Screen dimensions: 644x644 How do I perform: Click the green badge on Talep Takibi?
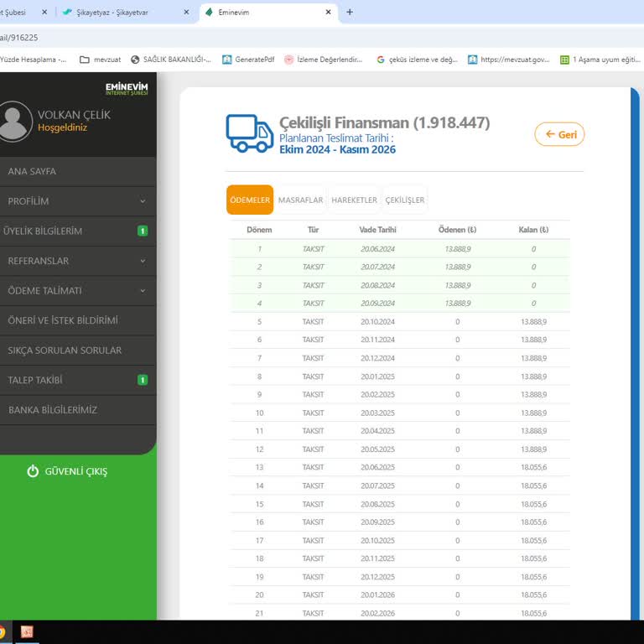click(x=143, y=380)
